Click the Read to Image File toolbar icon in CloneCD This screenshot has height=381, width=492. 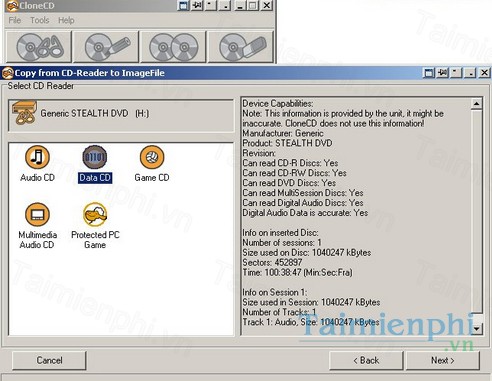pos(39,47)
